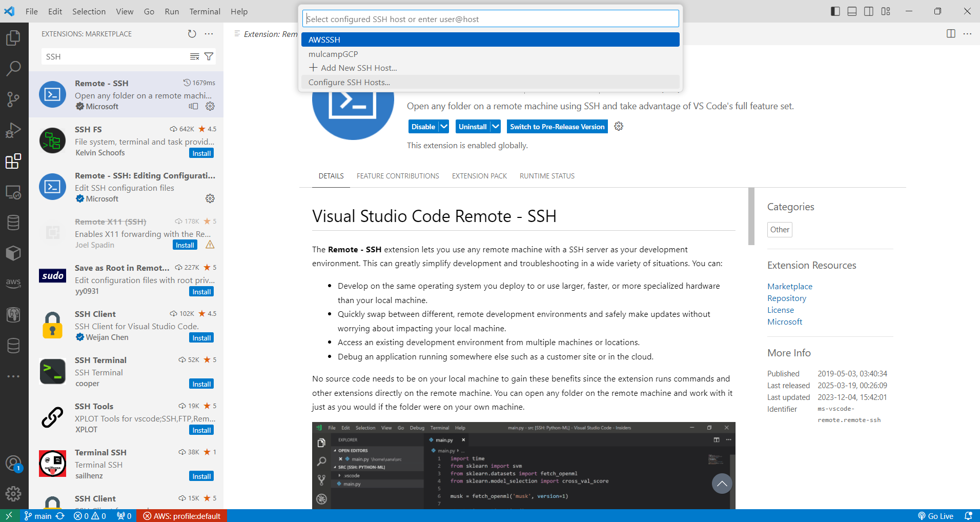Viewport: 980px width, 522px height.
Task: Filter extensions with the funnel icon
Action: click(x=209, y=56)
